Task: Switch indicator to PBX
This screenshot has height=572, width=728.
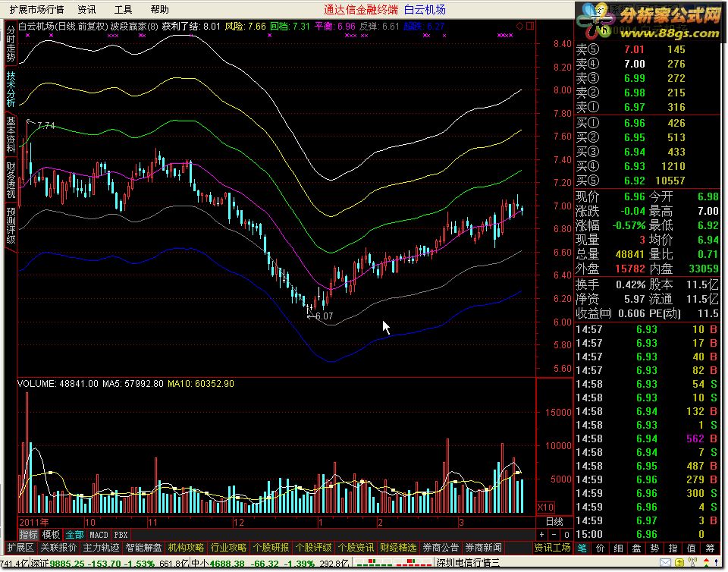Action: tap(121, 534)
